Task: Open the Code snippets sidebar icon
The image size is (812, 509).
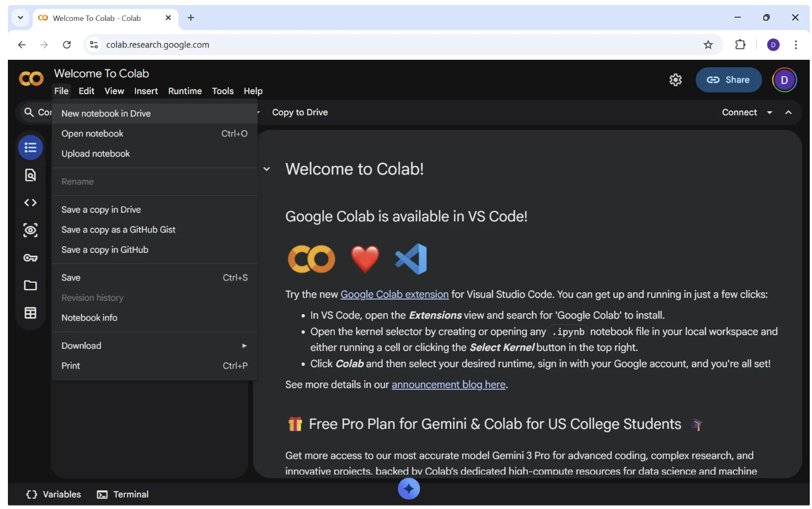Action: (x=30, y=203)
